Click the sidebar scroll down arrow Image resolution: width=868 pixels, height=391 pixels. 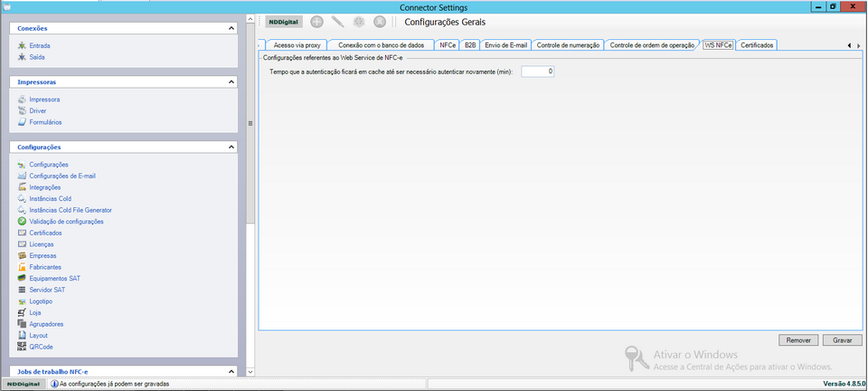[250, 372]
